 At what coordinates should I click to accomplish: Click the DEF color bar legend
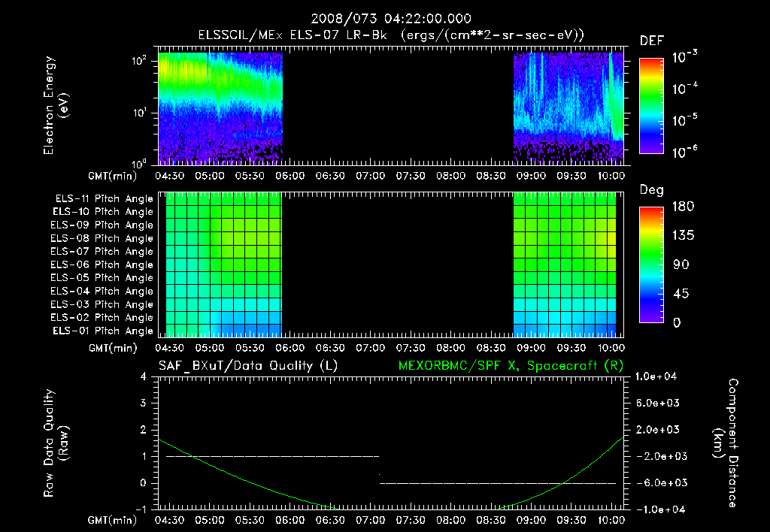click(x=651, y=105)
